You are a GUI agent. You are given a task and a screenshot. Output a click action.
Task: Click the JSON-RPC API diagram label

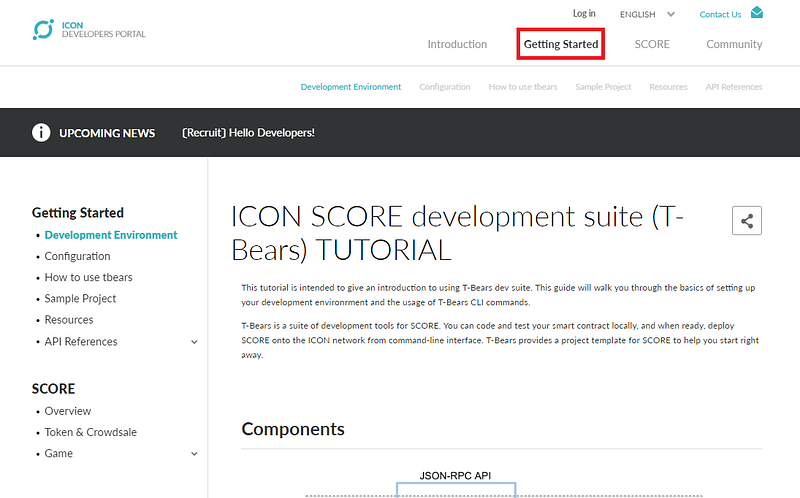click(x=455, y=476)
